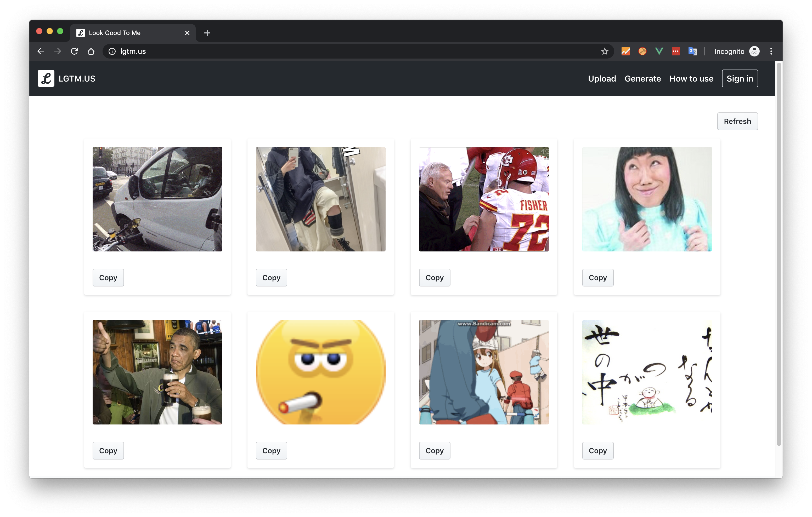Viewport: 812px width, 517px height.
Task: Open the Google Translate extension
Action: click(x=693, y=51)
